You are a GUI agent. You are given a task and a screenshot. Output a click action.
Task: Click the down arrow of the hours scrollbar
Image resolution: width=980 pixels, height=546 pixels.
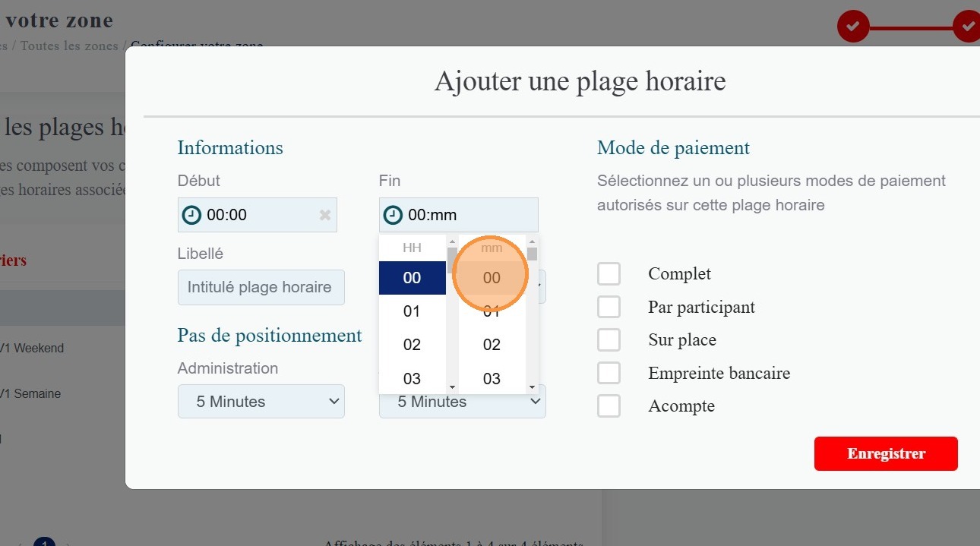452,387
